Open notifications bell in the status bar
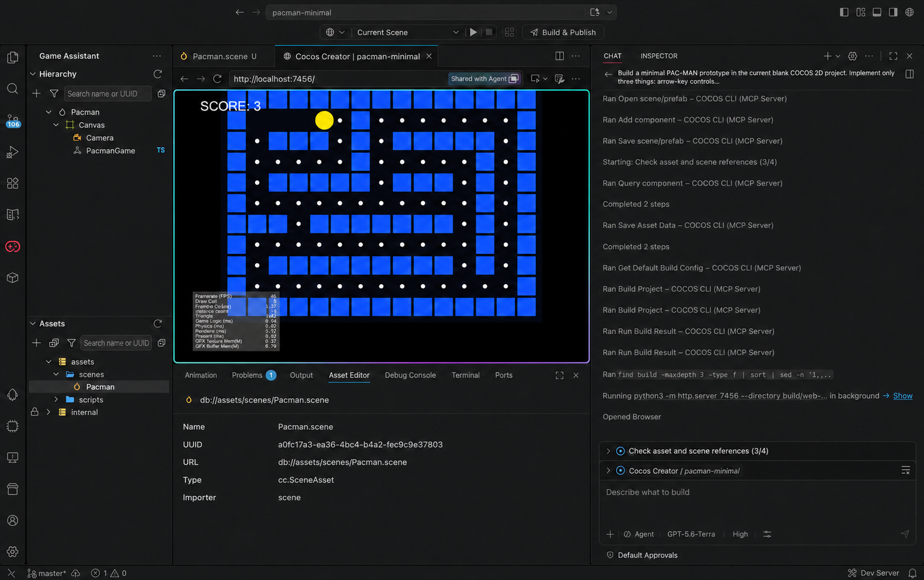The height and width of the screenshot is (580, 924). pos(912,573)
